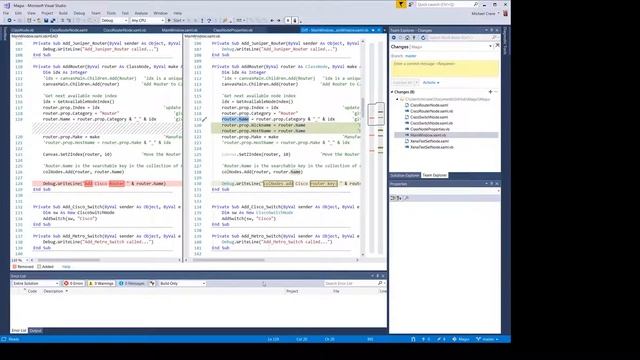Click the Save icon in the toolbar
The height and width of the screenshot is (360, 640).
46,20
